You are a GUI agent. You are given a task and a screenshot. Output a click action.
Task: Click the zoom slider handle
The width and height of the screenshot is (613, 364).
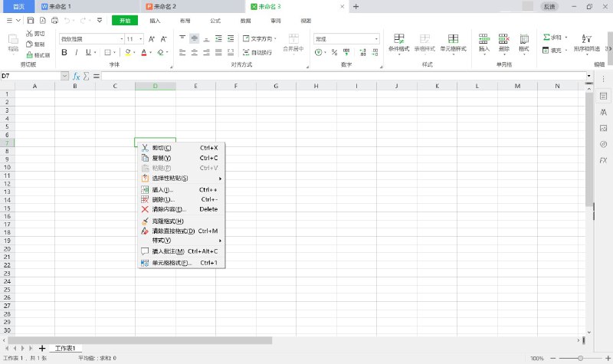tap(581, 358)
